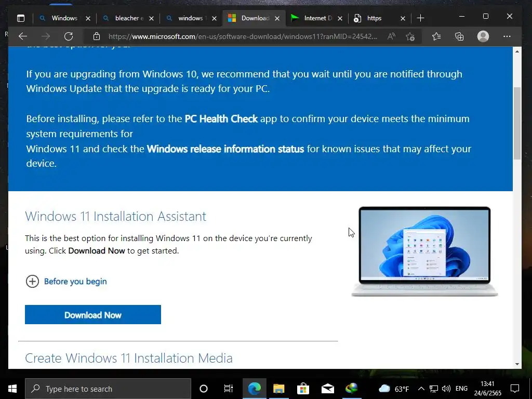The image size is (532, 399).
Task: Open Task View on the taskbar
Action: [x=229, y=389]
